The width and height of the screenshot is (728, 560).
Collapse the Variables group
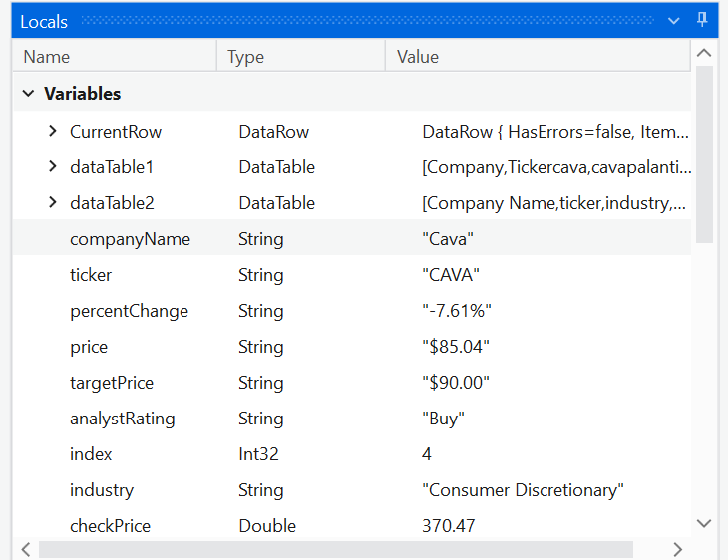(x=28, y=94)
